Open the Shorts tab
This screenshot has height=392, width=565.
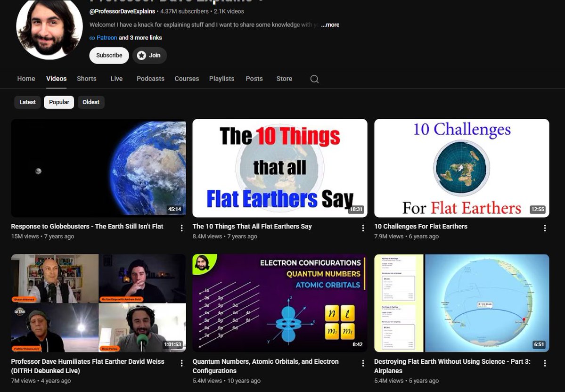[x=87, y=79]
